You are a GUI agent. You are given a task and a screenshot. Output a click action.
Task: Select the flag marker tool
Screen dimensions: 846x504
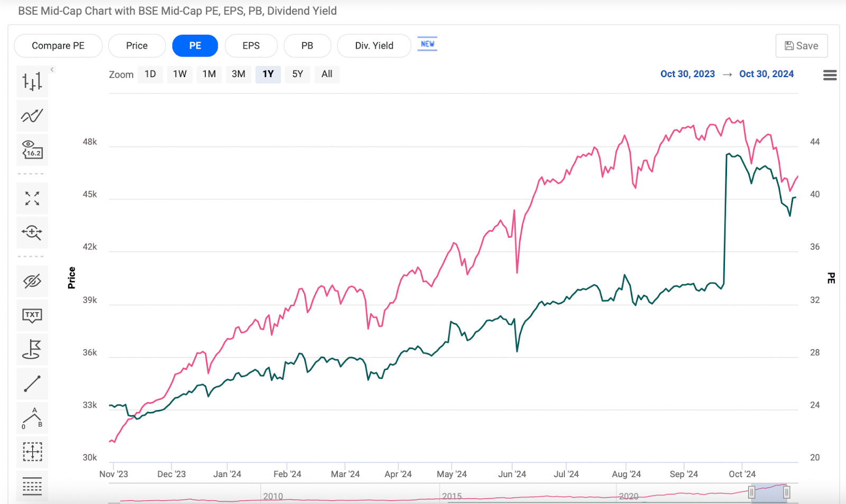[x=32, y=349]
